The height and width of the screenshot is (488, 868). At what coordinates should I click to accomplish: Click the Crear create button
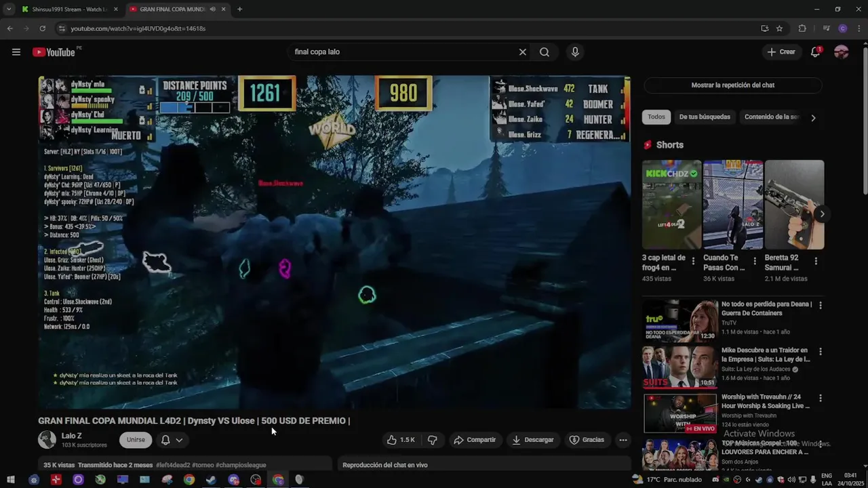point(781,52)
